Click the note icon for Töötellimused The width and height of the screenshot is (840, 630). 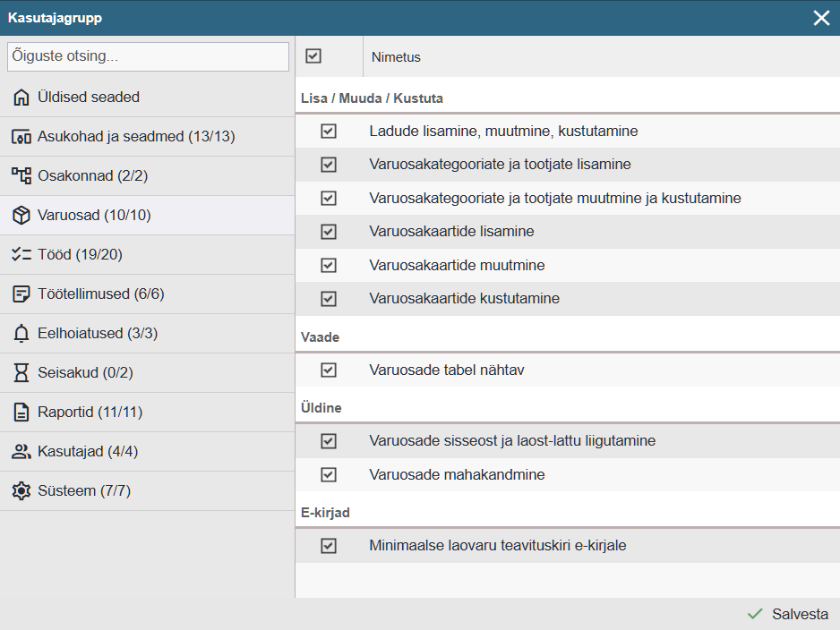[21, 294]
